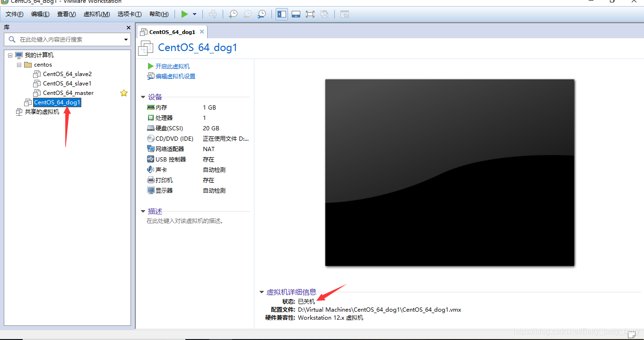Select CentOS_64_master virtual machine
The width and height of the screenshot is (644, 340).
point(68,93)
